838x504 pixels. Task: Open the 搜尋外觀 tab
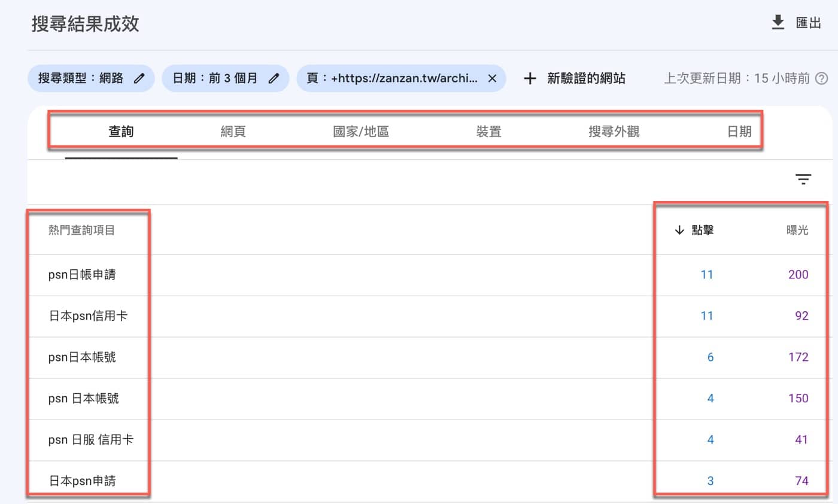pyautogui.click(x=614, y=132)
